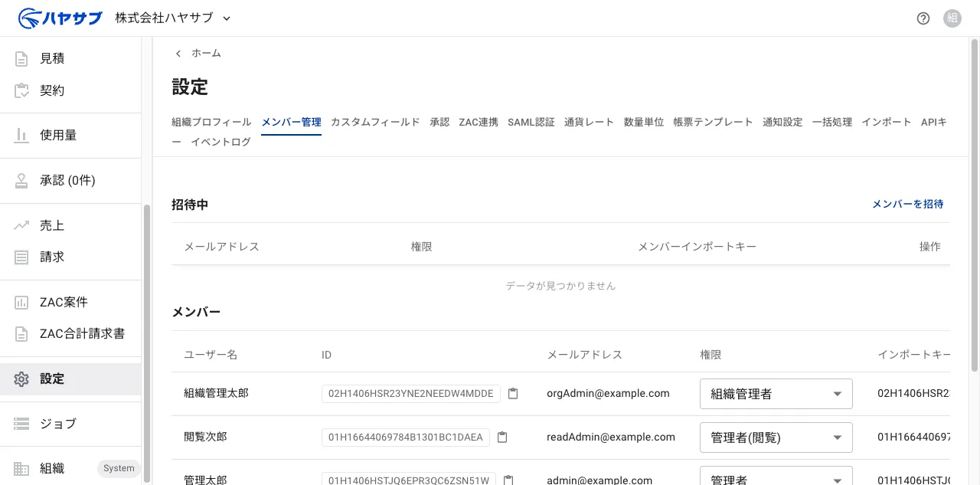Click the 設定 gear icon in sidebar
This screenshot has width=980, height=485.
coord(21,378)
